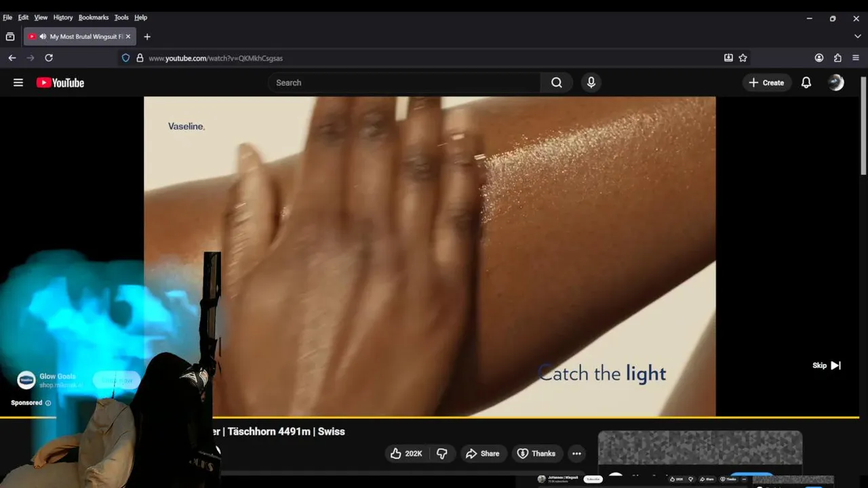
Task: Open the Edit menu
Action: coord(23,18)
